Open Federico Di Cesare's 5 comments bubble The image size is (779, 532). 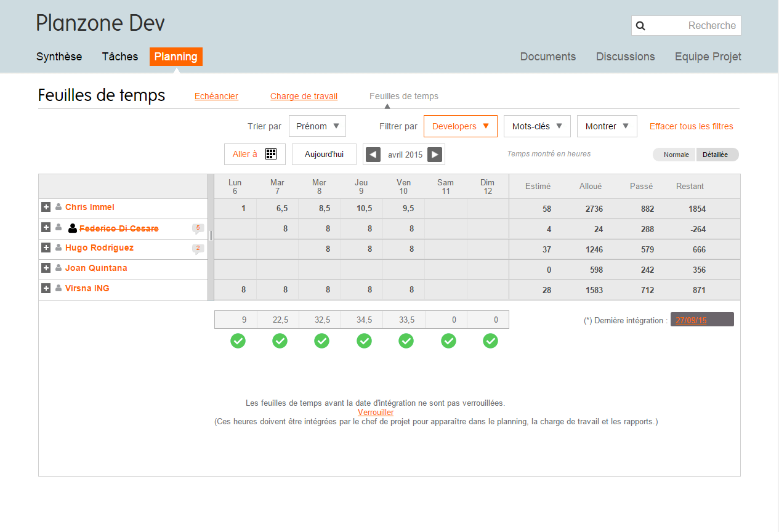(198, 228)
